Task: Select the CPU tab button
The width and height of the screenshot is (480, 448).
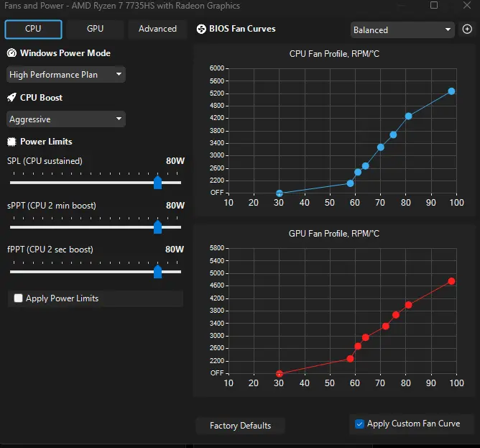Action: (x=33, y=29)
